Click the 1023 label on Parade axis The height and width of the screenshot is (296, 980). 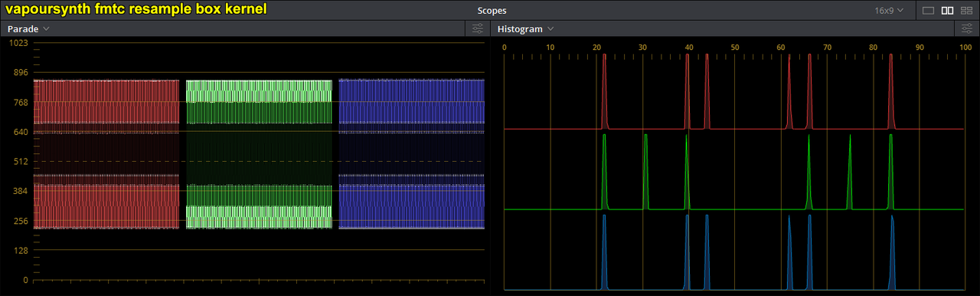(19, 43)
